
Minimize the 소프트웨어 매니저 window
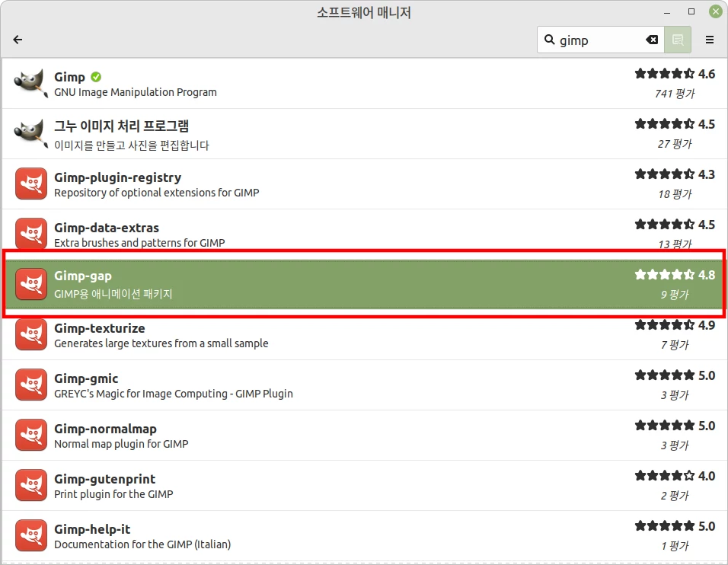667,12
